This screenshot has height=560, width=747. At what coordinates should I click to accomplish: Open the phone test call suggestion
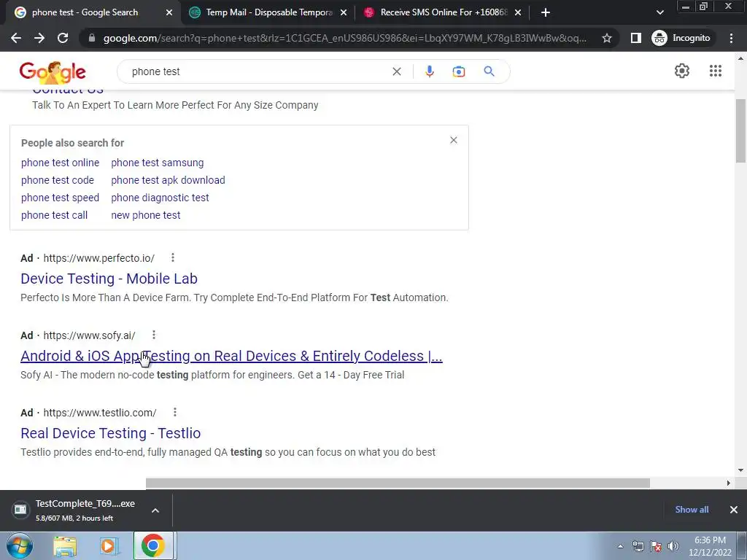point(54,215)
